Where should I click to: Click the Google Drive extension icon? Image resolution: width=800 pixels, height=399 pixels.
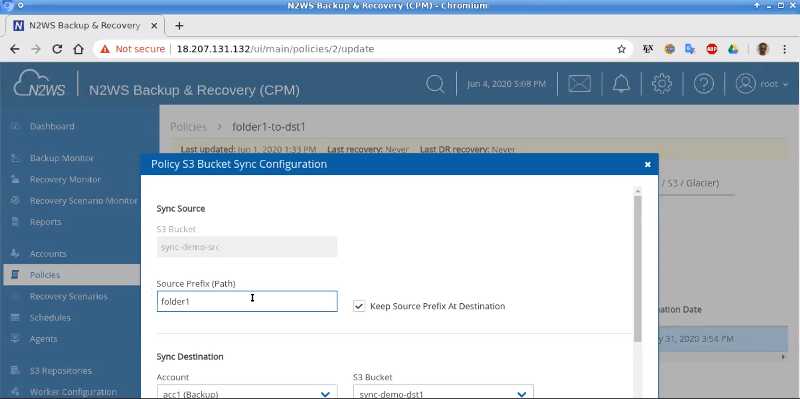733,49
